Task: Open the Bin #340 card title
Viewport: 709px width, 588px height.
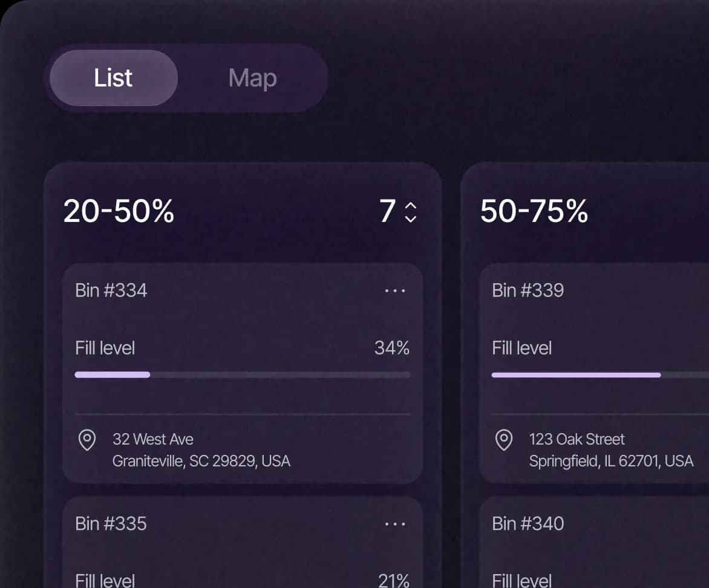Action: pos(528,523)
